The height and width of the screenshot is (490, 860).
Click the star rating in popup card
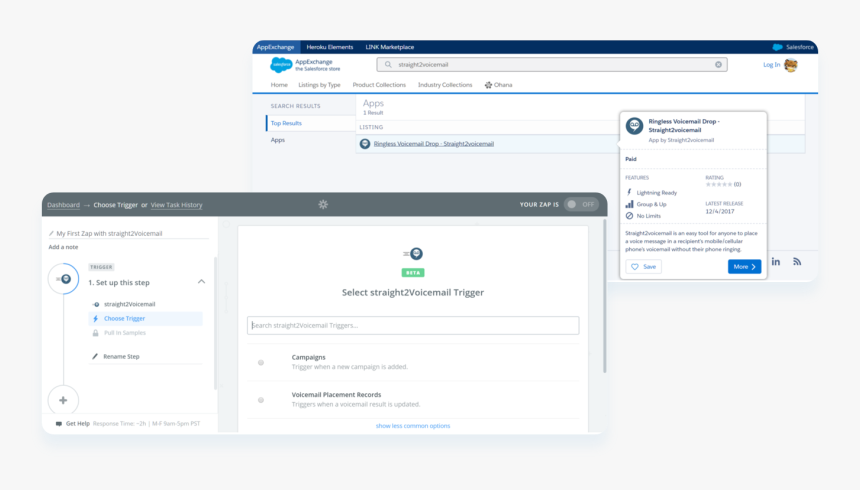coord(718,184)
